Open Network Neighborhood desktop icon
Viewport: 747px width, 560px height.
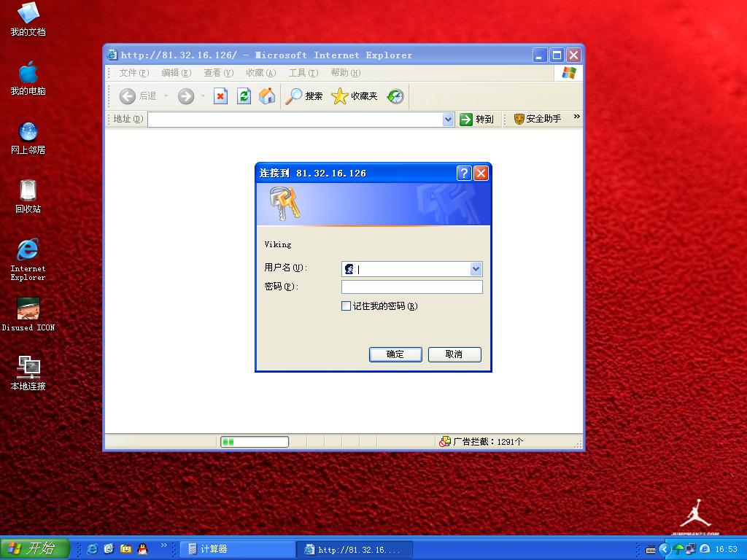tap(28, 138)
